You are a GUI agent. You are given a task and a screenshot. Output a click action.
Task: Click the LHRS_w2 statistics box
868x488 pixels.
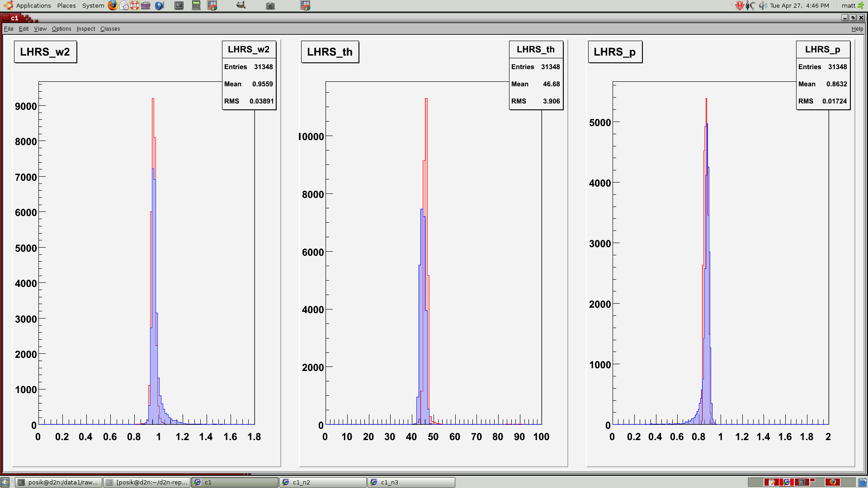click(x=249, y=75)
